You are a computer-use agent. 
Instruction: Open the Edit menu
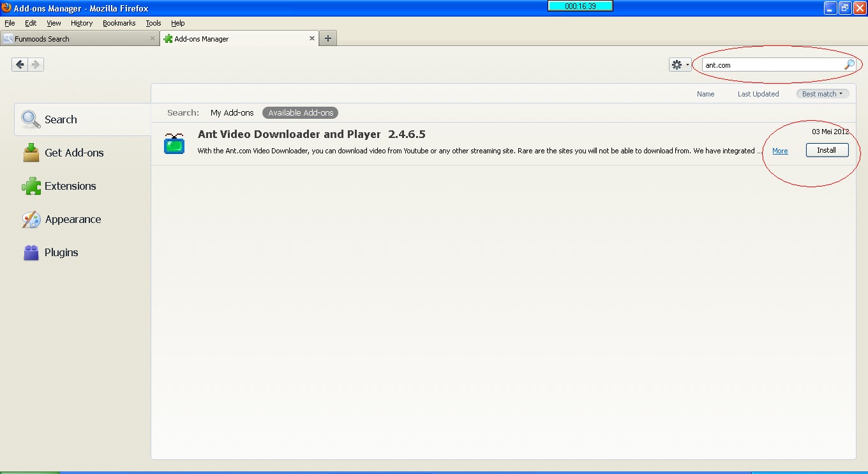click(31, 23)
